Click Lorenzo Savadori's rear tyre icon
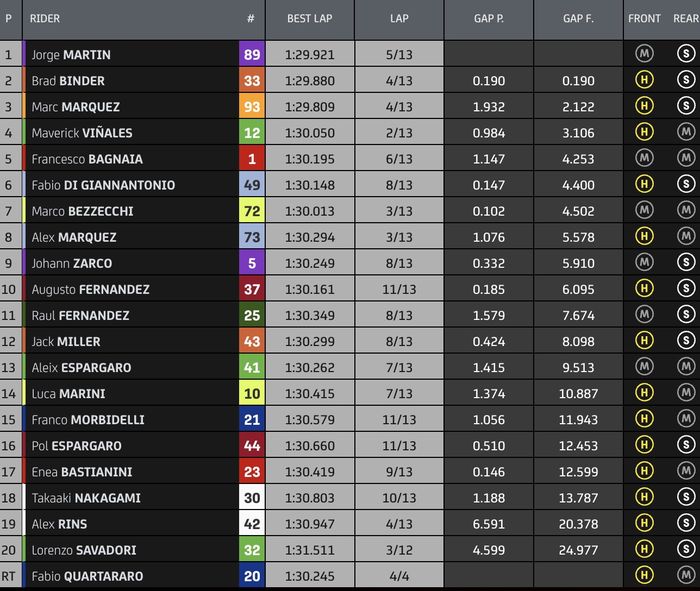Screen dimensions: 700x591 click(x=686, y=549)
